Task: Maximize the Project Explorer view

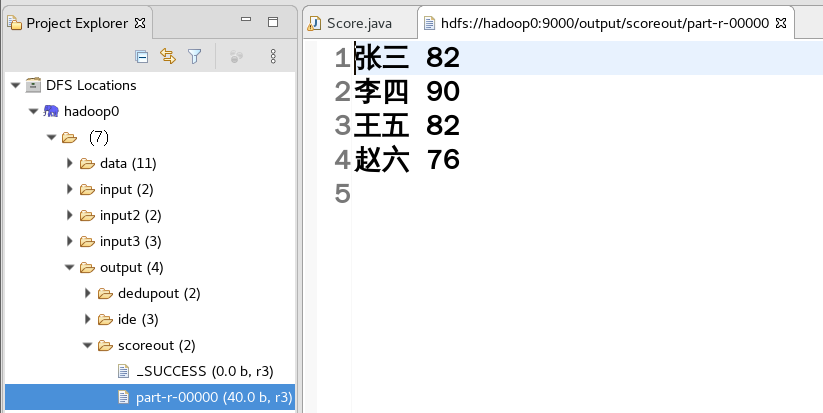Action: tap(273, 22)
